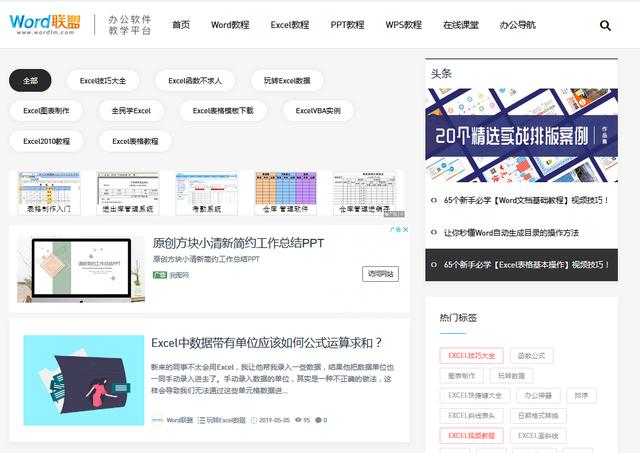Go to 首页 in navigation
This screenshot has width=640, height=453.
click(x=181, y=25)
